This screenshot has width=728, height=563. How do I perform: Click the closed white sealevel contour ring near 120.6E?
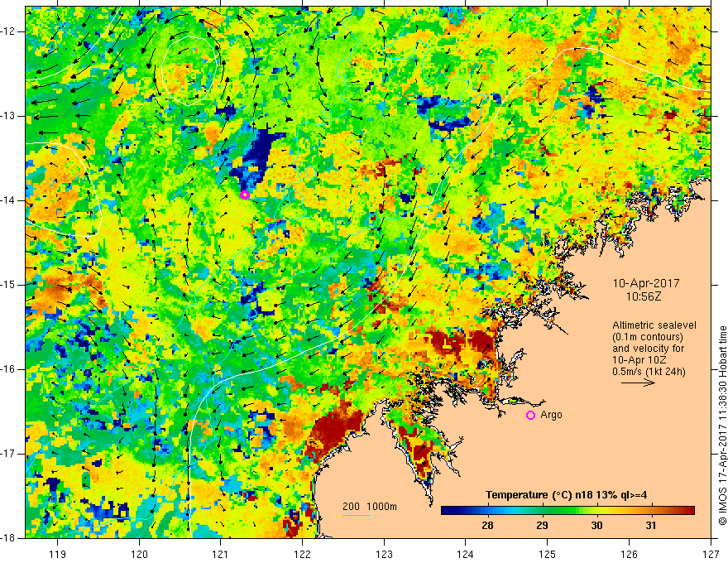[190, 70]
